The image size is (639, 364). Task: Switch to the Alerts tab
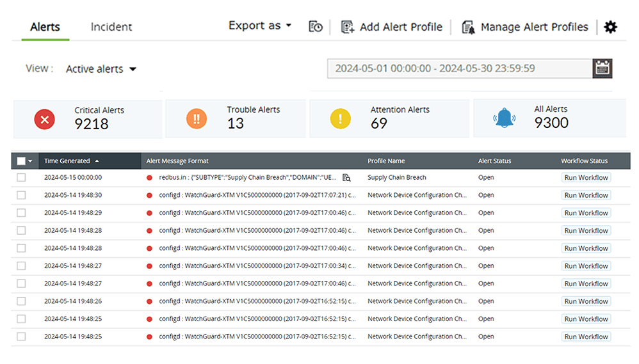tap(45, 27)
